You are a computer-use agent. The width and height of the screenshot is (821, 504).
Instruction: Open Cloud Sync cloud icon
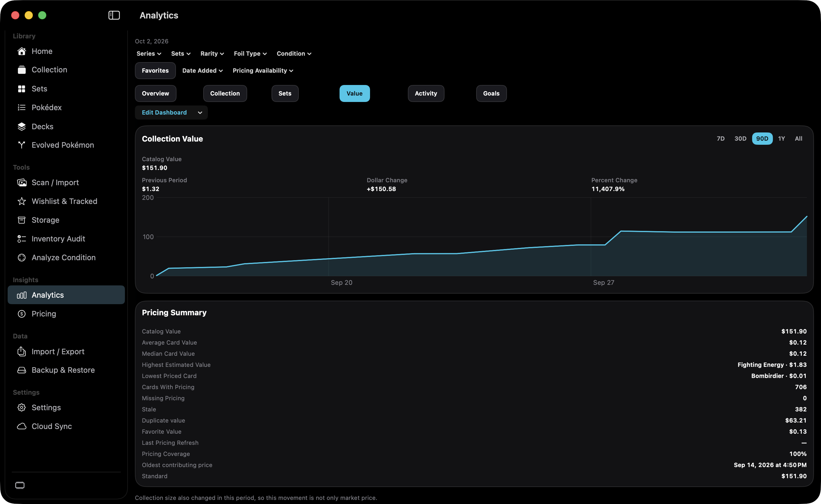pos(22,426)
